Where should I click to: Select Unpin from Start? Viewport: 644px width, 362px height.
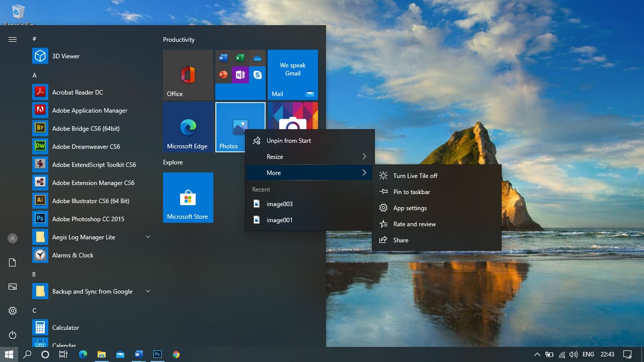[288, 141]
